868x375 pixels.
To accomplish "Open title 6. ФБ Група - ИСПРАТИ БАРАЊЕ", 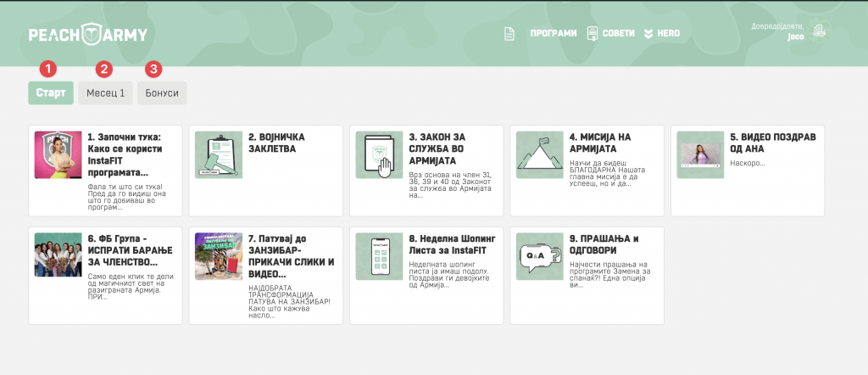I will [130, 250].
